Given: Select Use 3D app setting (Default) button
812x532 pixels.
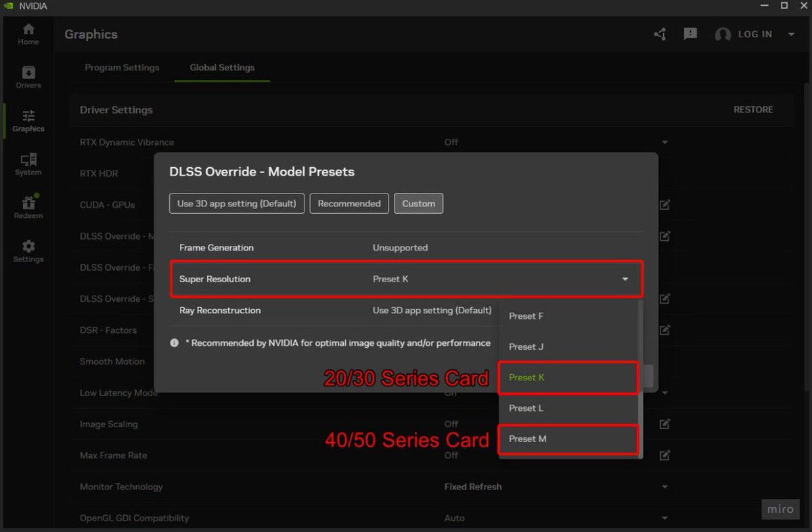Looking at the screenshot, I should coord(237,204).
